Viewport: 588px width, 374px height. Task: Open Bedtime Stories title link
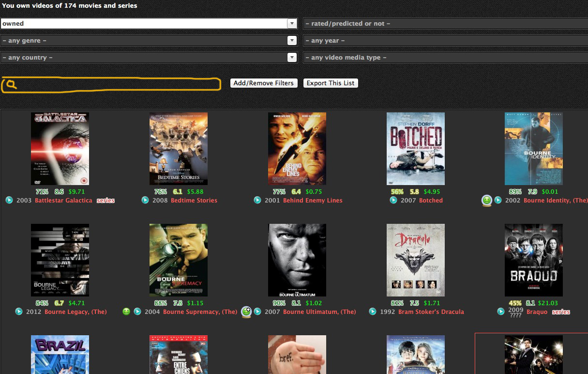pyautogui.click(x=194, y=200)
